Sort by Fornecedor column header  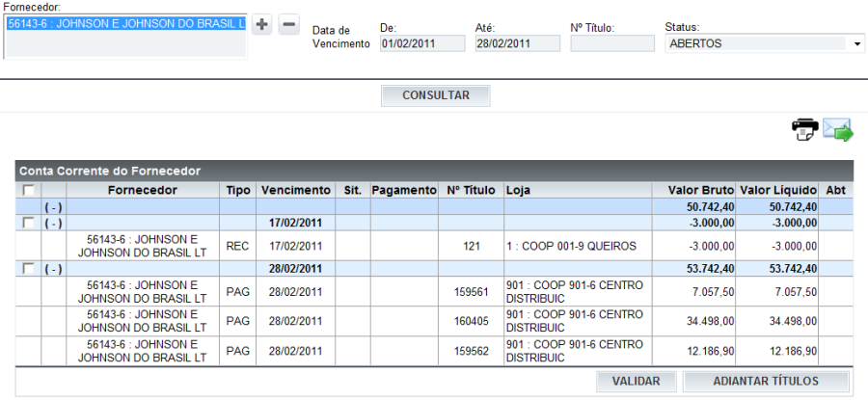pos(143,190)
